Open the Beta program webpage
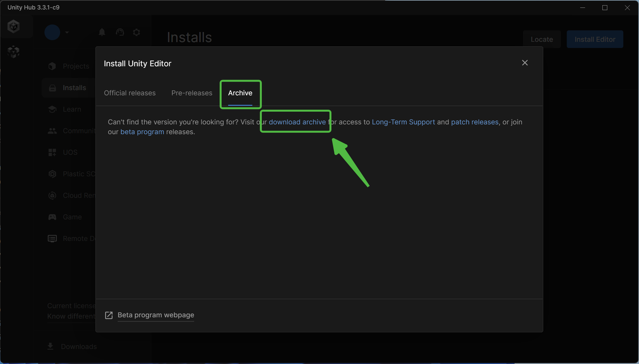The width and height of the screenshot is (639, 364). 155,315
